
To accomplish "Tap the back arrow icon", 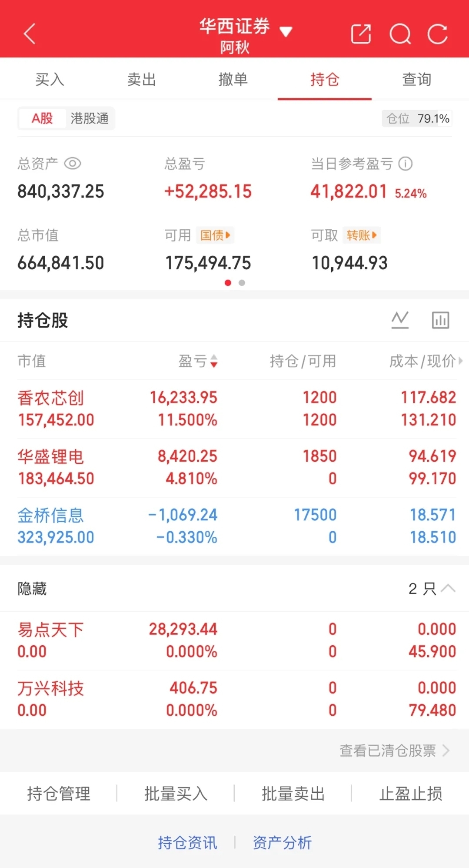I will tap(29, 34).
